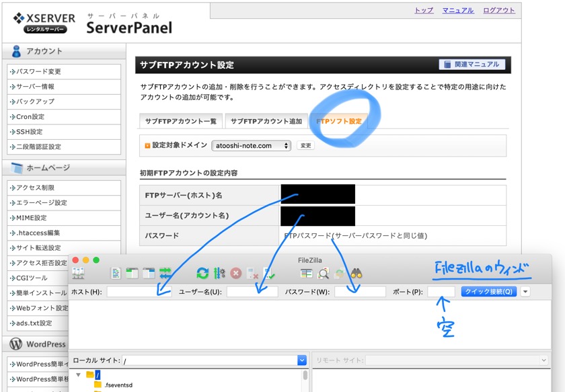Screen dimensions: 565x392
Task: Open the ログアウト link
Action: tap(498, 11)
